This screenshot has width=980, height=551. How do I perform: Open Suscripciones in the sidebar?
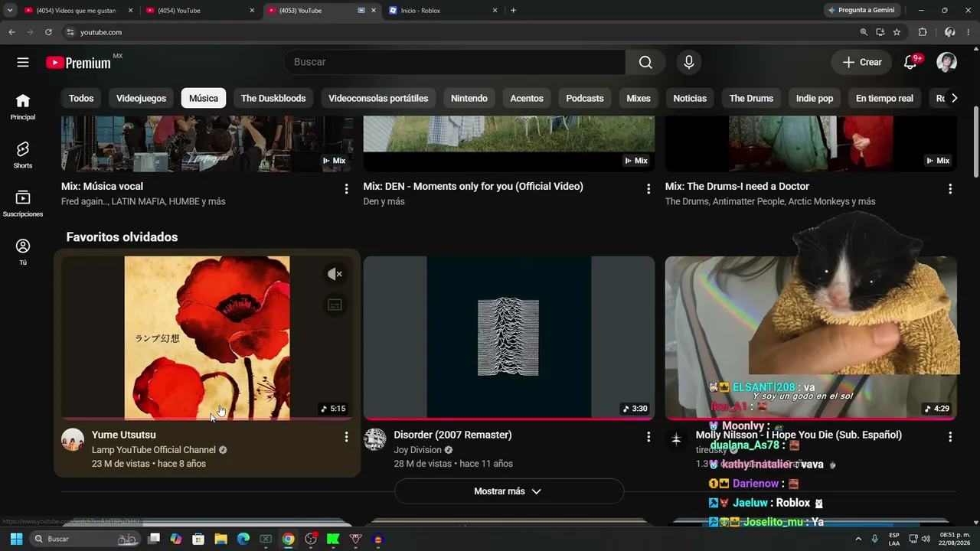point(23,204)
